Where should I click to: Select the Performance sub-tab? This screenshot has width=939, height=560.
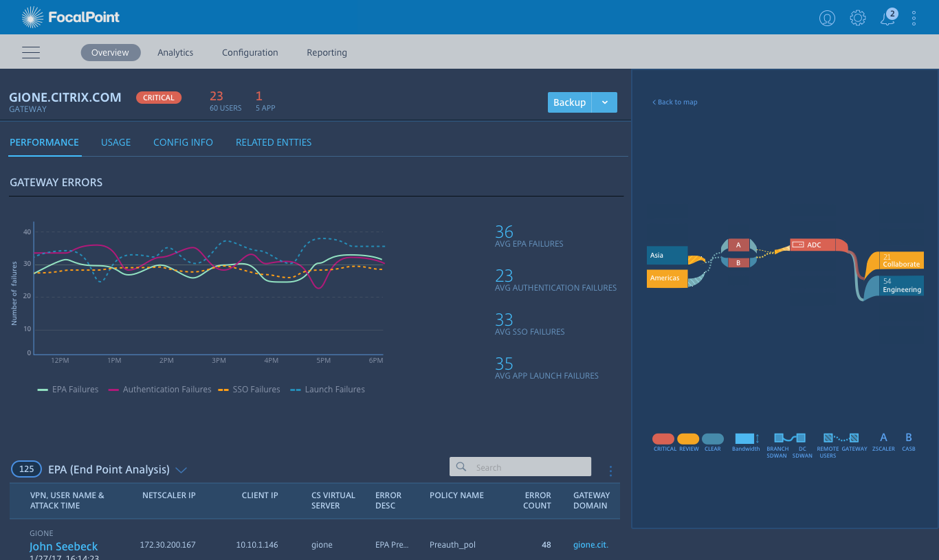(44, 142)
